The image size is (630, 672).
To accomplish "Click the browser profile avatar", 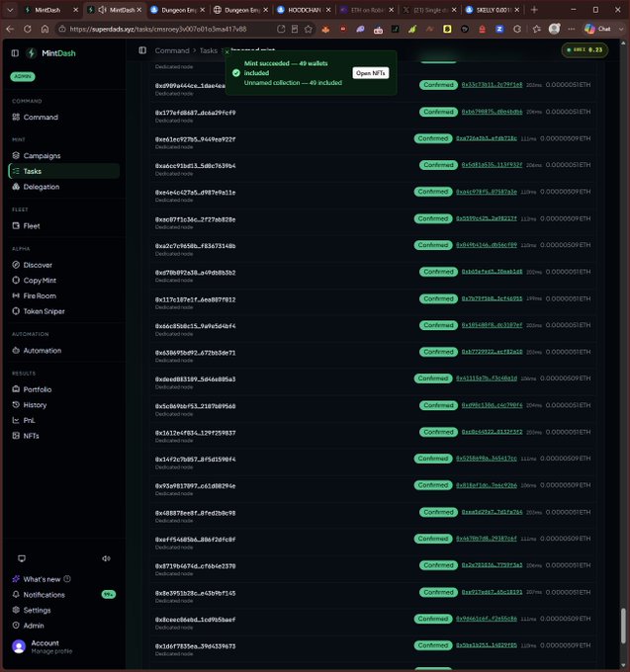I will (x=555, y=29).
